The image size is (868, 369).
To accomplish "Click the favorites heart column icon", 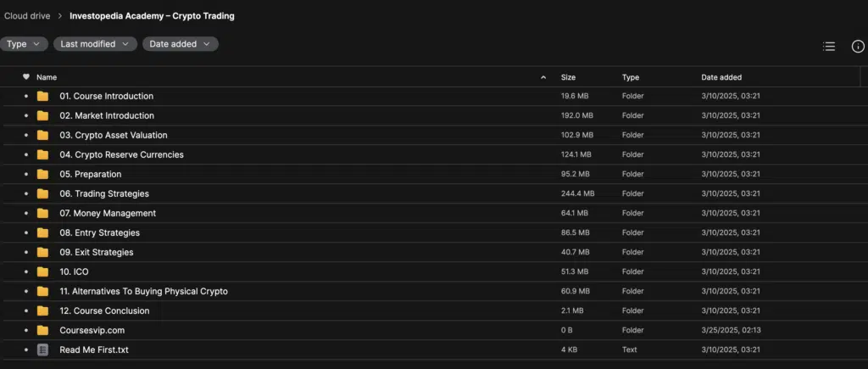I will pos(26,77).
